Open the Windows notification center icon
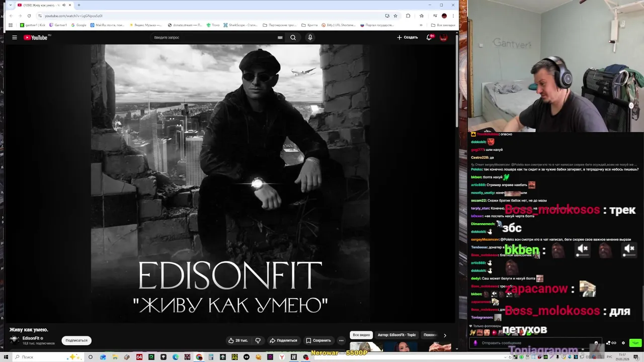 tap(637, 357)
